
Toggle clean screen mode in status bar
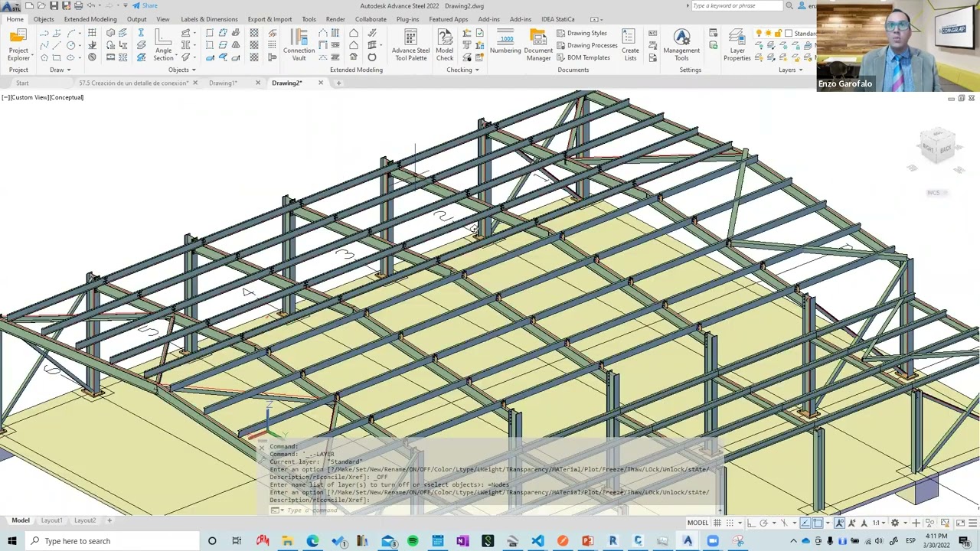click(960, 523)
